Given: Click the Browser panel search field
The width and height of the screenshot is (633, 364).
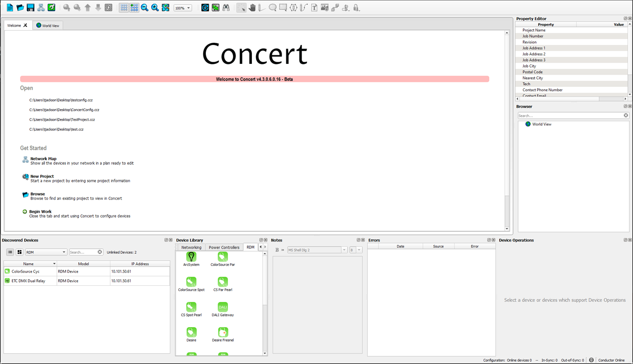Looking at the screenshot, I should pyautogui.click(x=570, y=116).
